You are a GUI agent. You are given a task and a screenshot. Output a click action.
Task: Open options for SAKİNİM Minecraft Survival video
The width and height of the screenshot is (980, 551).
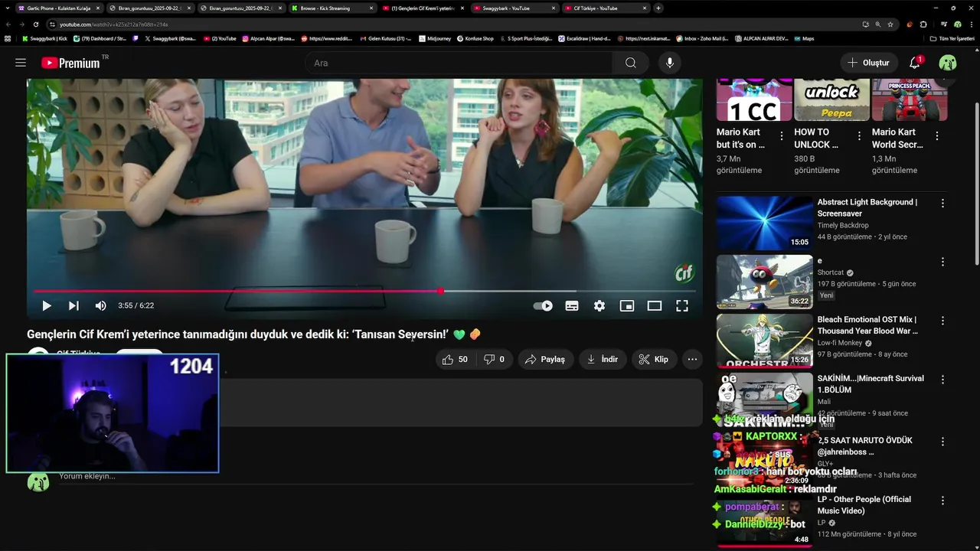click(x=942, y=380)
